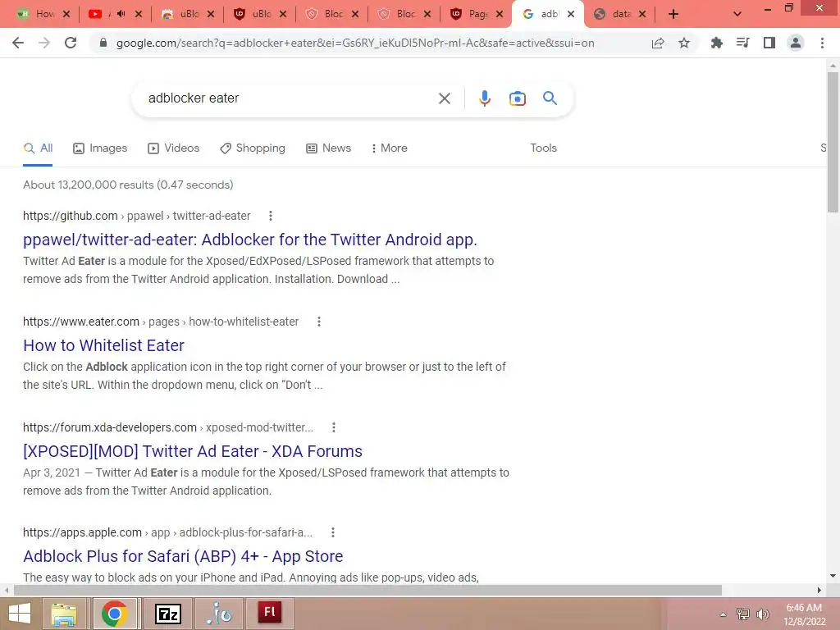Open How to Whitelist Eater result
This screenshot has width=840, height=630.
click(103, 345)
